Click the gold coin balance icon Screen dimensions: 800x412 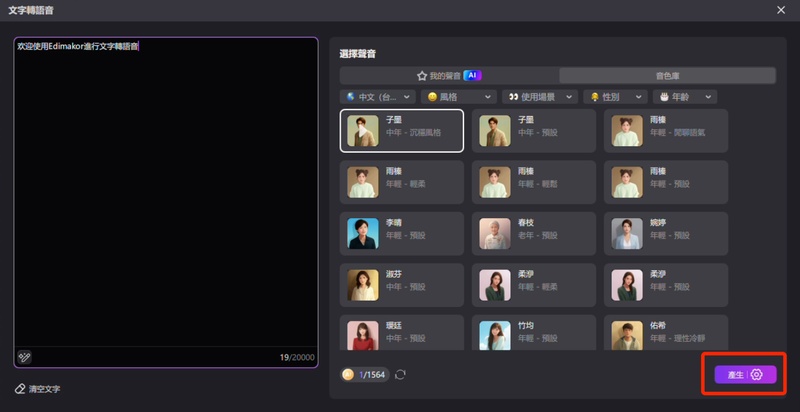coord(348,374)
